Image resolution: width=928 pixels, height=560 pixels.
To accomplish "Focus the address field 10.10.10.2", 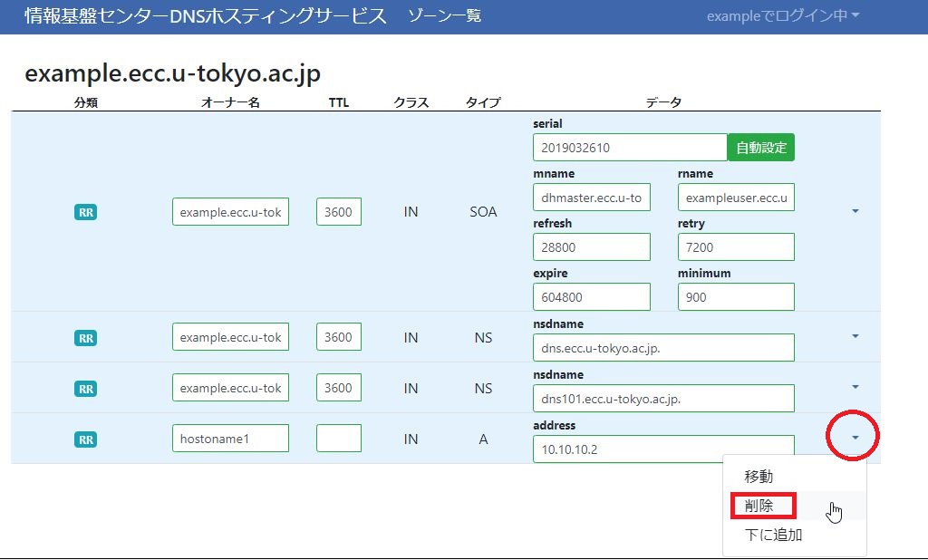I will pos(663,449).
